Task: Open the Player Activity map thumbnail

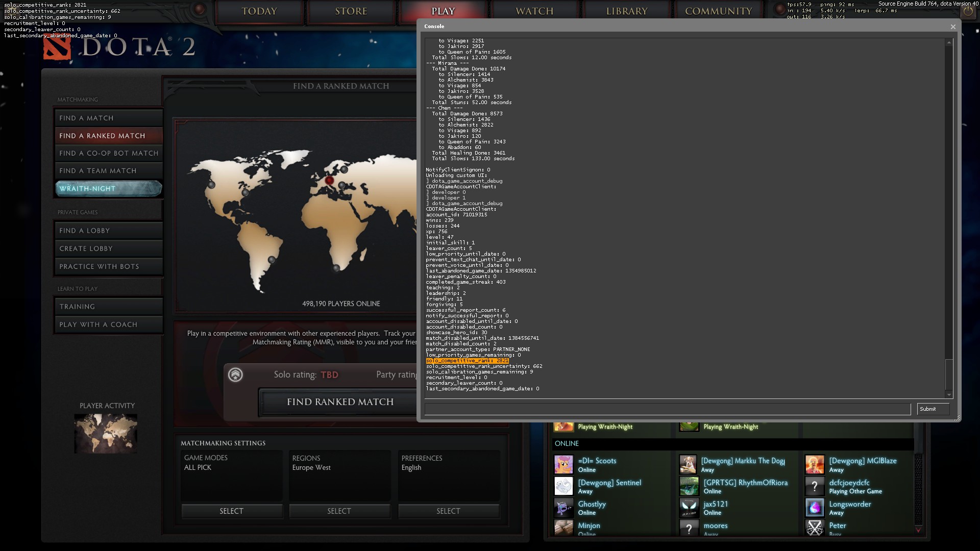Action: click(x=106, y=434)
